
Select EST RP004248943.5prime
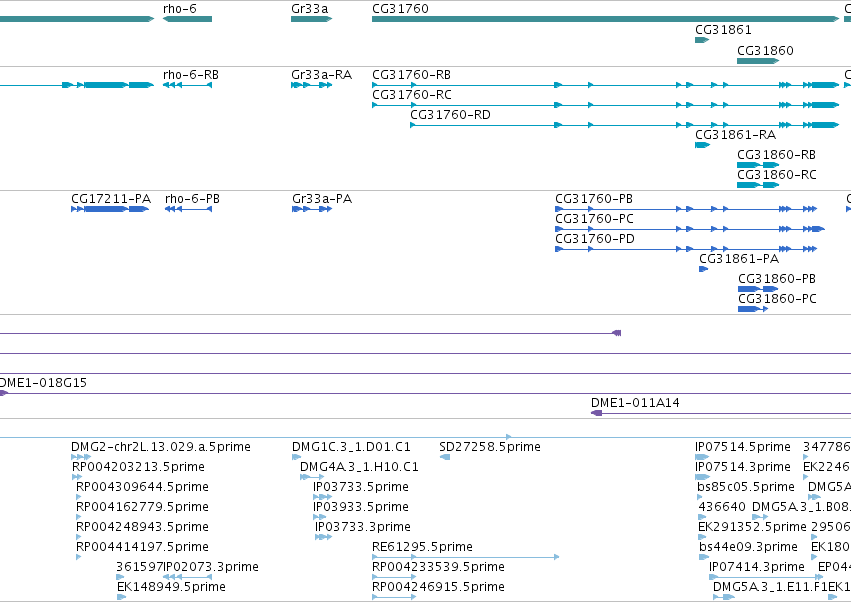coord(79,537)
